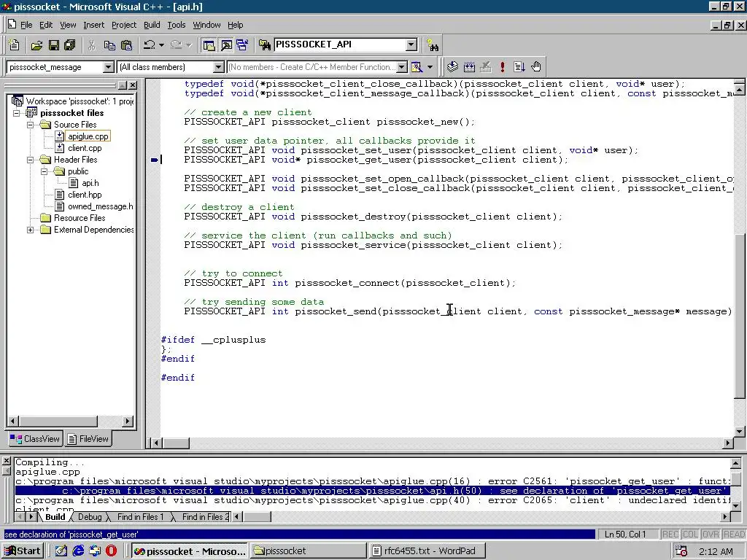Image resolution: width=747 pixels, height=560 pixels.
Task: Create a new text file from toolbar
Action: point(15,45)
